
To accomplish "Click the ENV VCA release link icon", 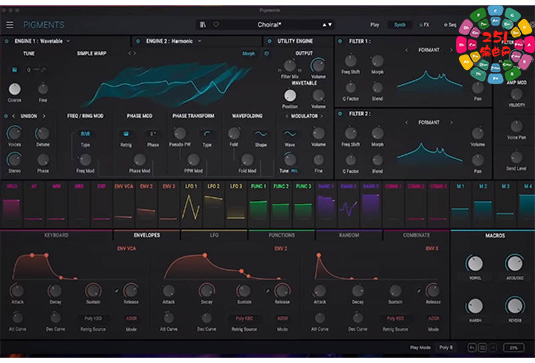I will click(x=117, y=291).
